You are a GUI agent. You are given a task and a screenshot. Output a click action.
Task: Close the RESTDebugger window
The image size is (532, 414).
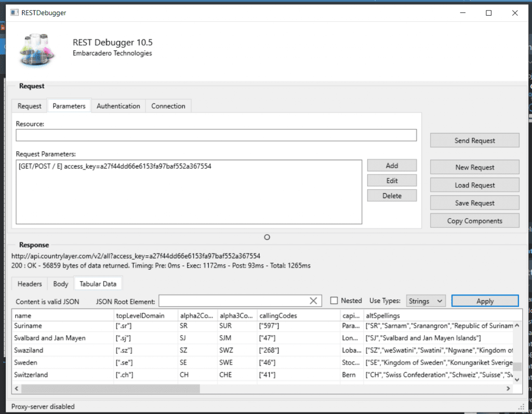[515, 13]
